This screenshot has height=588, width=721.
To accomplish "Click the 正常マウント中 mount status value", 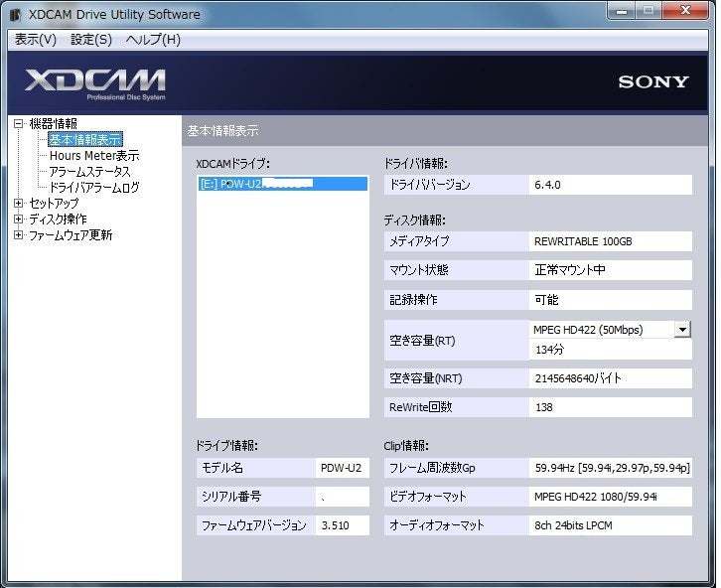I will point(610,270).
